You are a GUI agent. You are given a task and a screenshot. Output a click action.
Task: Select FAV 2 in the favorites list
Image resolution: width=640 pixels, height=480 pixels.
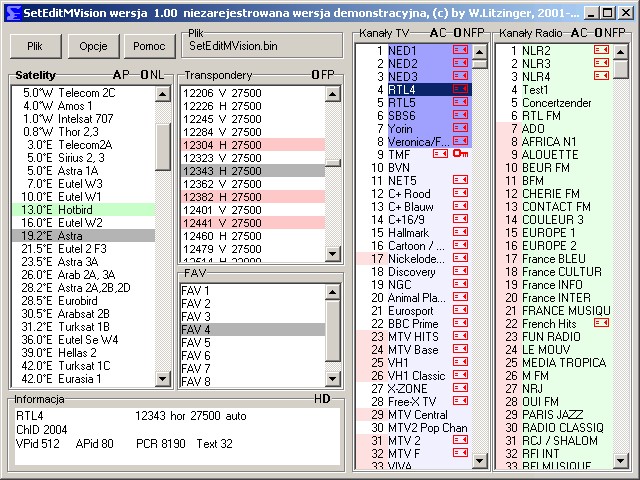tap(196, 304)
